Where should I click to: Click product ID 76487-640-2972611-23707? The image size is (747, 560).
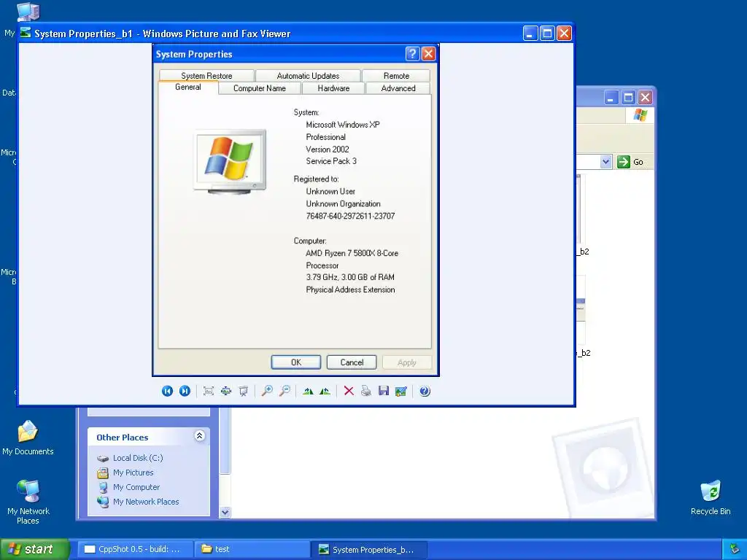click(x=350, y=216)
